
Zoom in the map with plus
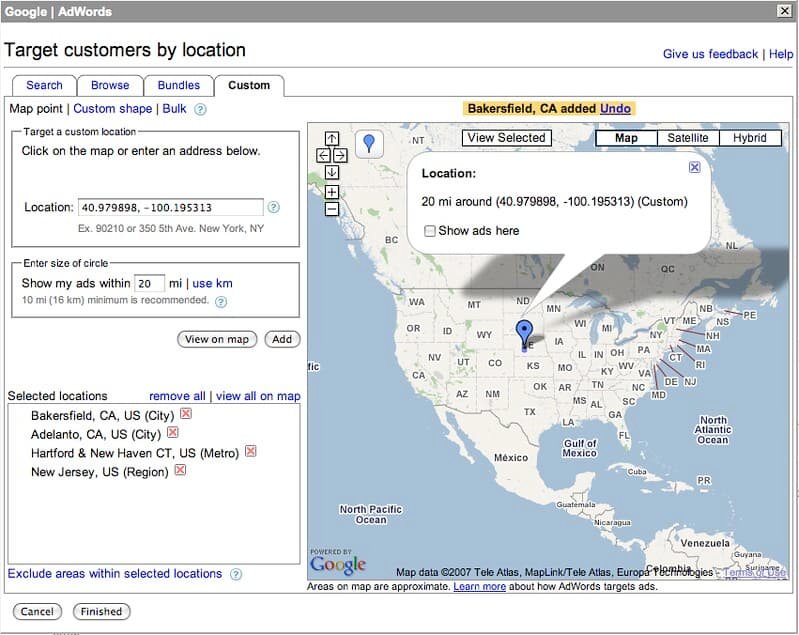point(332,192)
